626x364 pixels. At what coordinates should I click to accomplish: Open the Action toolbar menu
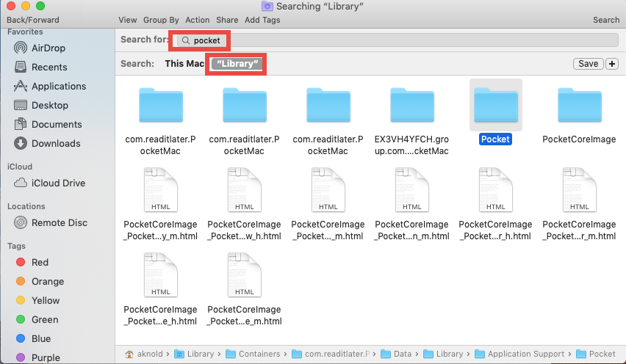197,20
